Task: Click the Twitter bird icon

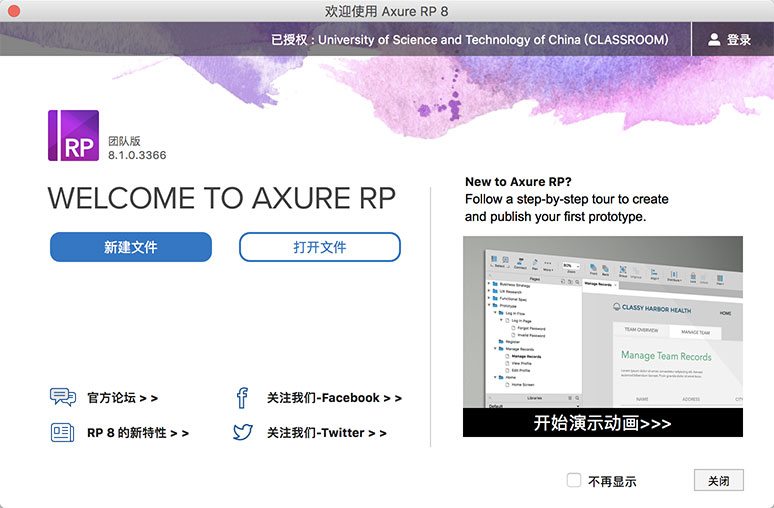Action: (243, 432)
